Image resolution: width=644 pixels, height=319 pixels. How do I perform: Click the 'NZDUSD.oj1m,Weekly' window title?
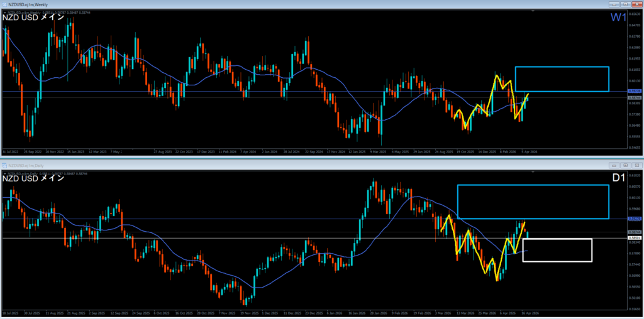28,4
